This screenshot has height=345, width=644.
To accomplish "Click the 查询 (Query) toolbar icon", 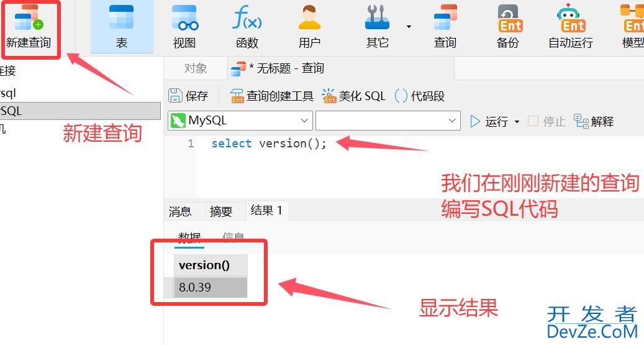I will (445, 17).
